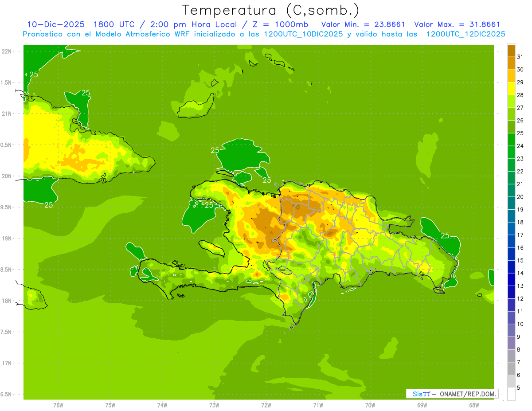This screenshot has height=411, width=532.
Task: Click legend swatch between 26 and 27
Action: (511, 114)
